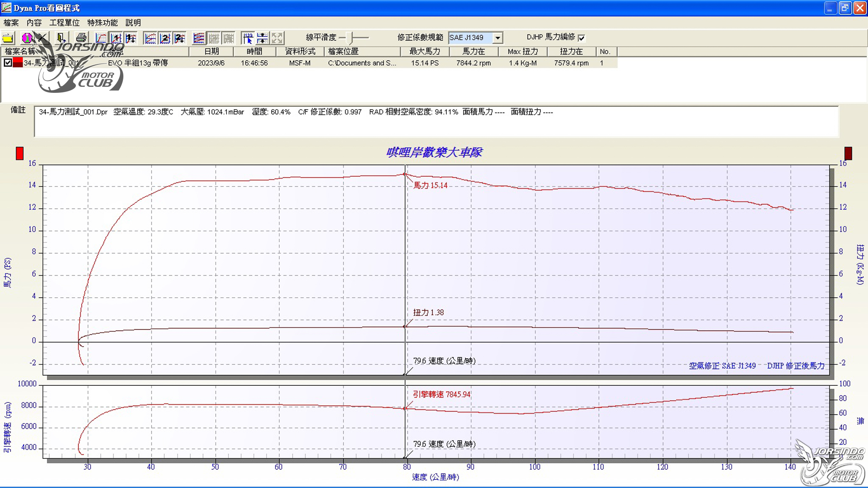Select the graph icon numbered 2 with arrows

tap(180, 38)
